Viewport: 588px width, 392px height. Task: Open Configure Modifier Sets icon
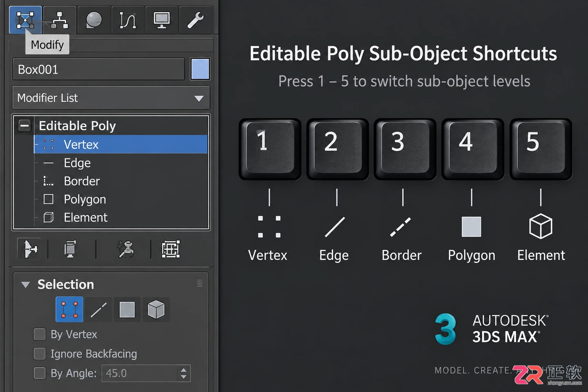tap(171, 249)
